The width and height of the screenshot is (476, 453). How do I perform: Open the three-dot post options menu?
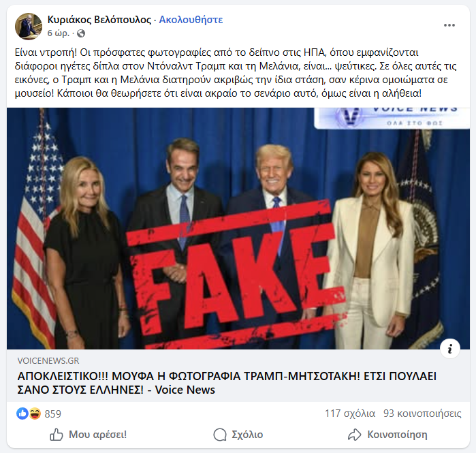point(449,25)
